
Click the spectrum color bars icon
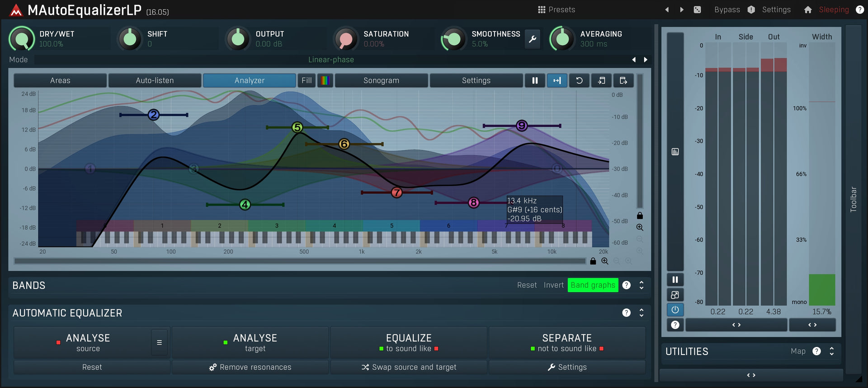pos(325,80)
